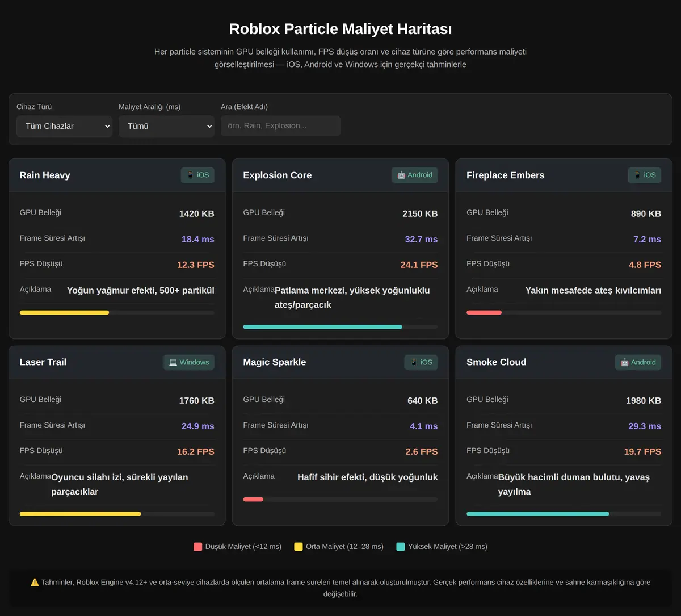Click the robot icon on Smoke Cloud card
This screenshot has height=616, width=681.
tap(625, 362)
